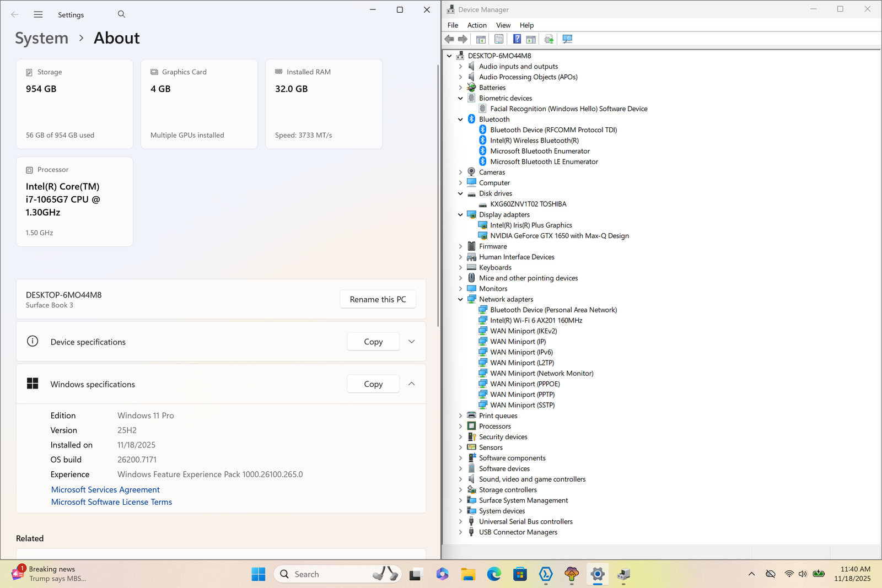Click the Update device driver toolbar icon
Image resolution: width=882 pixels, height=588 pixels.
click(548, 39)
